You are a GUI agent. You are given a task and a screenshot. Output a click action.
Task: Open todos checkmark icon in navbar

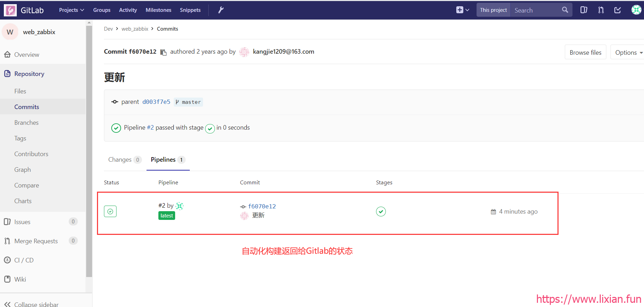[617, 10]
